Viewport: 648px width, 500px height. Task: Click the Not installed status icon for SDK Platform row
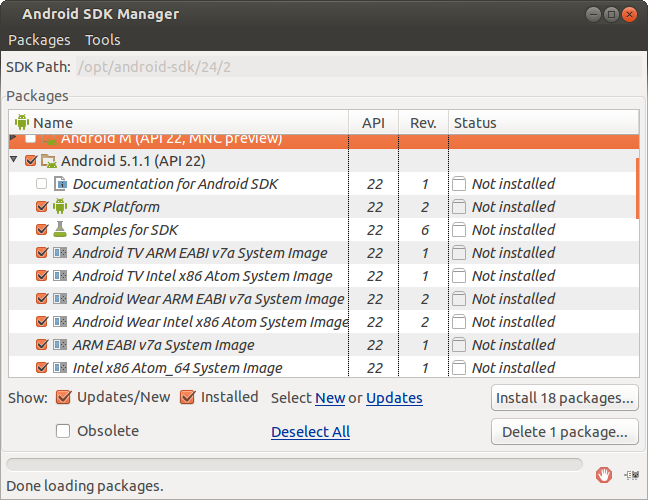pyautogui.click(x=459, y=207)
